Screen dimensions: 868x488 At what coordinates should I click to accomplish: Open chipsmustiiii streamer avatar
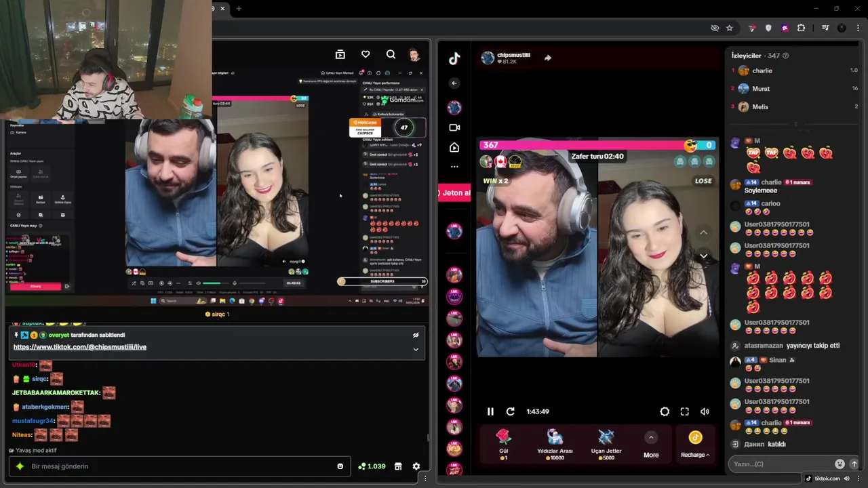tap(488, 58)
